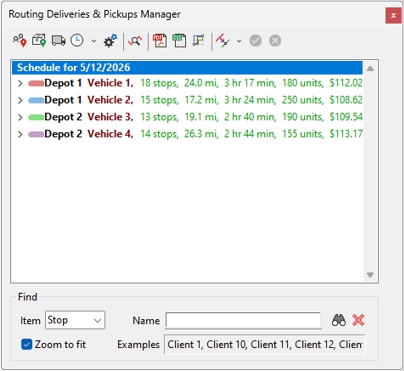Click the blue Vehicle 2 color swatch
Image resolution: width=404 pixels, height=371 pixels.
(x=36, y=100)
